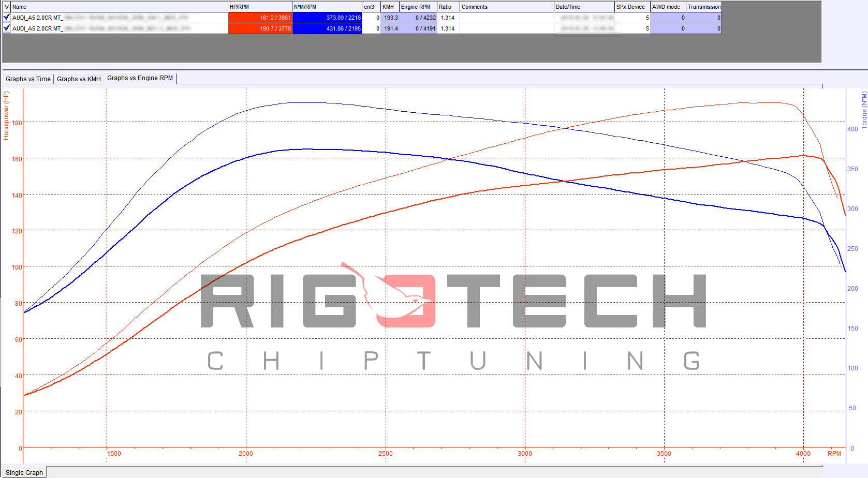This screenshot has width=868, height=478.
Task: Switch to Graphs vs KMH tab
Action: coord(79,79)
